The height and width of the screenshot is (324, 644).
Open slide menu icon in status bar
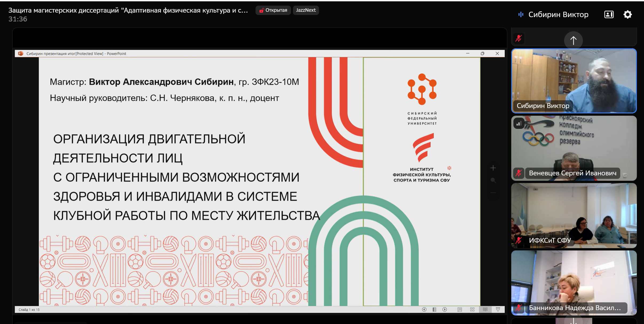pos(434,309)
